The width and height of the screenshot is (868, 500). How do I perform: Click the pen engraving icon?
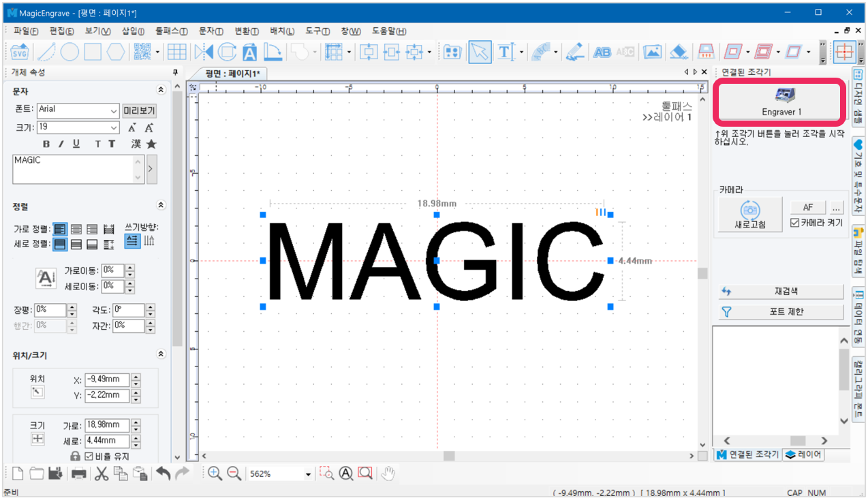[x=574, y=52]
